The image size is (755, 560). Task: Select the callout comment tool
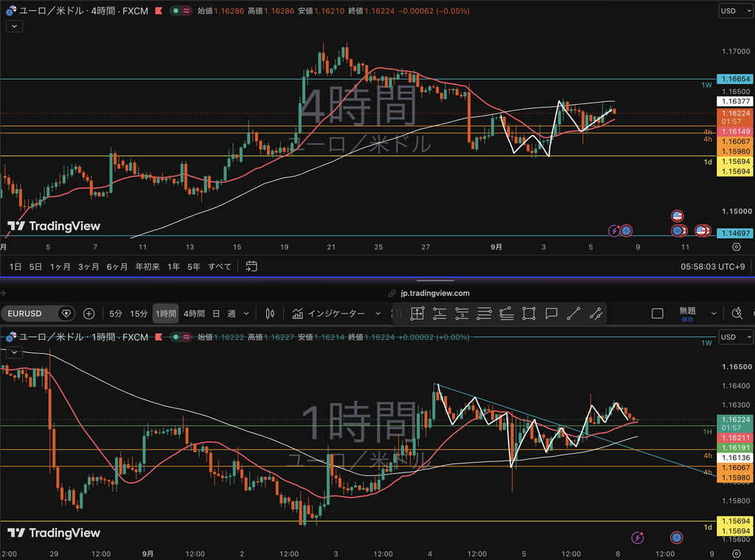(x=552, y=314)
